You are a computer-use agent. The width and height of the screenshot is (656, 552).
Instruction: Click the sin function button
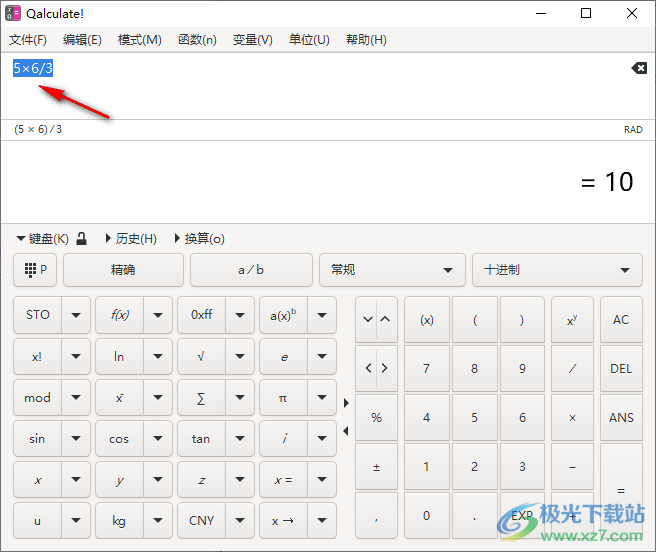click(x=37, y=439)
